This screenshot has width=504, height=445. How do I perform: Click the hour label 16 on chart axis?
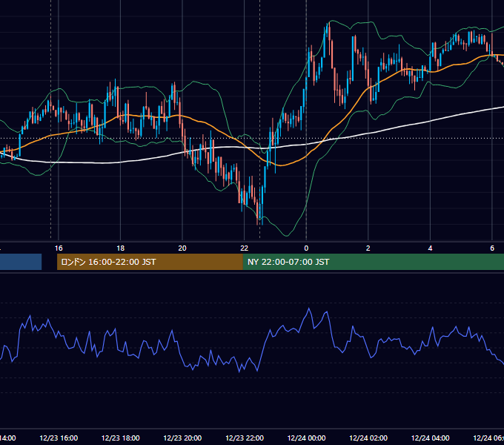59,248
